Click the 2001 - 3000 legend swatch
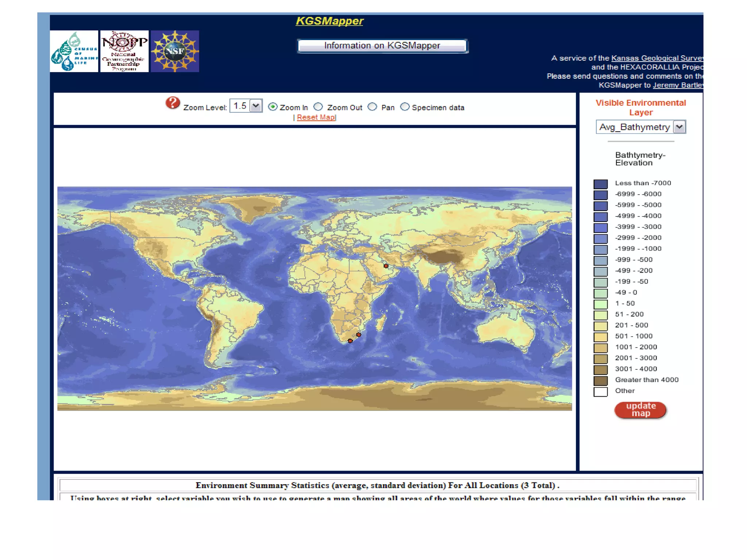This screenshot has width=747, height=560. (x=600, y=359)
